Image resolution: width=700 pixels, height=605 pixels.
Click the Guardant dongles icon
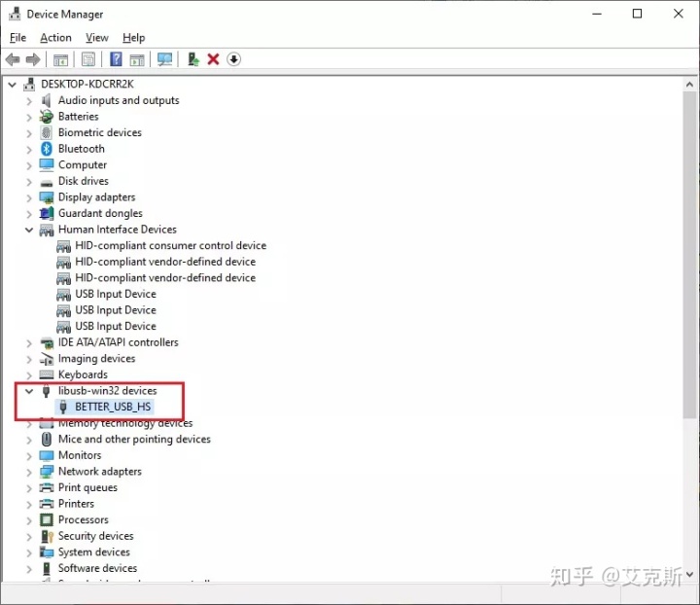(x=47, y=213)
